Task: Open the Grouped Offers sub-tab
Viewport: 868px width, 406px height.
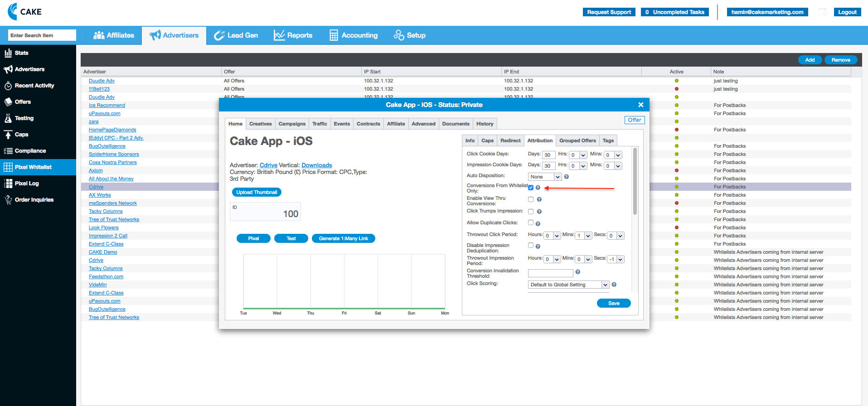Action: (577, 140)
